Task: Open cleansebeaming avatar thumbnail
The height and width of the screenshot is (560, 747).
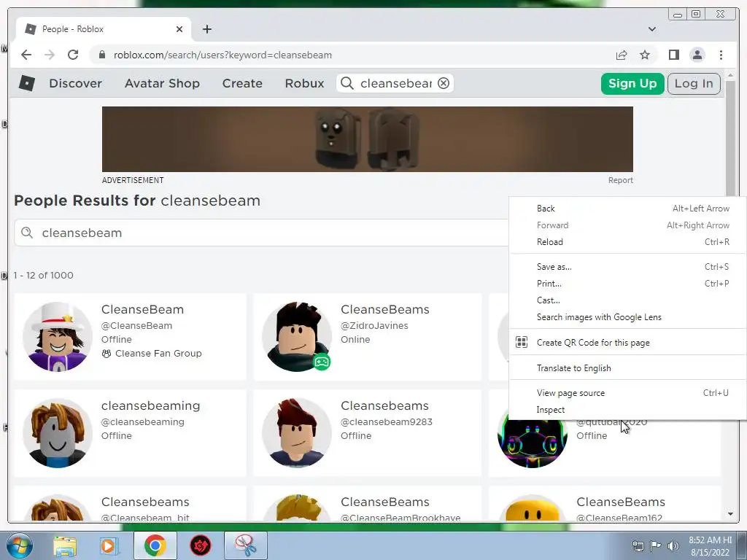Action: pyautogui.click(x=58, y=433)
